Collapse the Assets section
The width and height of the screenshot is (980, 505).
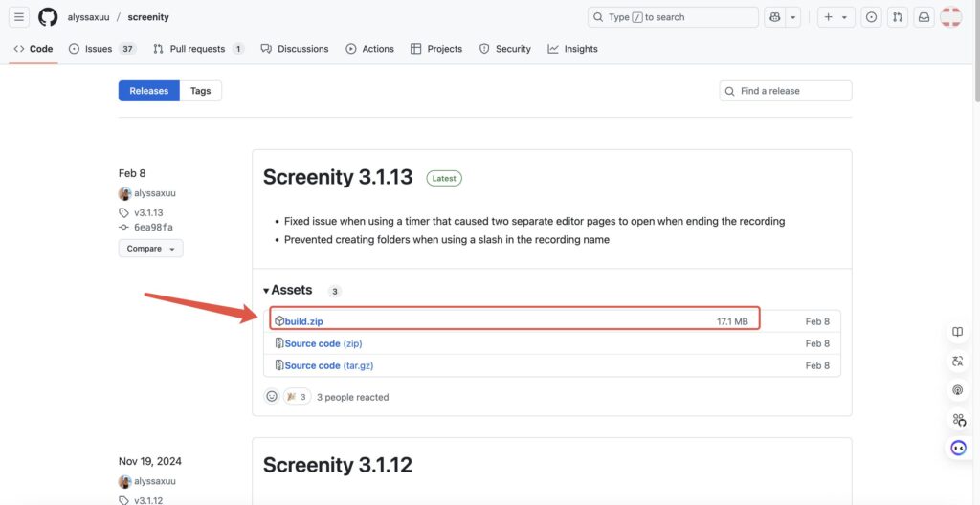coord(287,290)
